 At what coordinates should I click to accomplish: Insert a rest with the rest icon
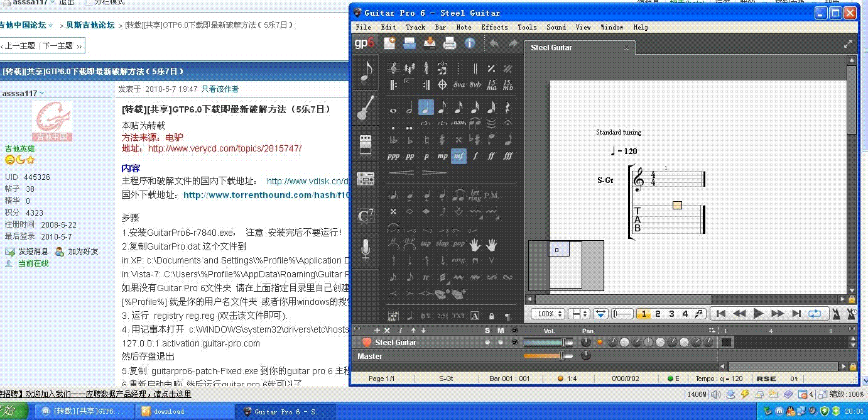click(507, 108)
